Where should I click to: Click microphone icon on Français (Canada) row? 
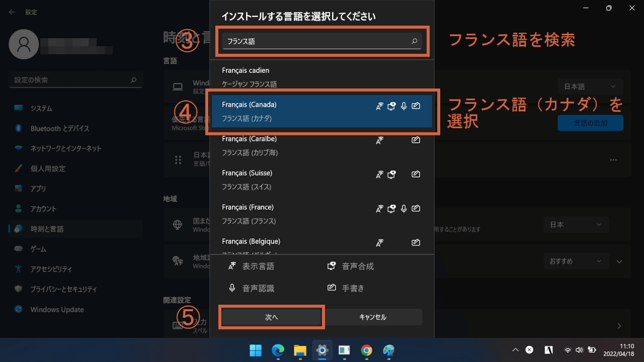[404, 106]
